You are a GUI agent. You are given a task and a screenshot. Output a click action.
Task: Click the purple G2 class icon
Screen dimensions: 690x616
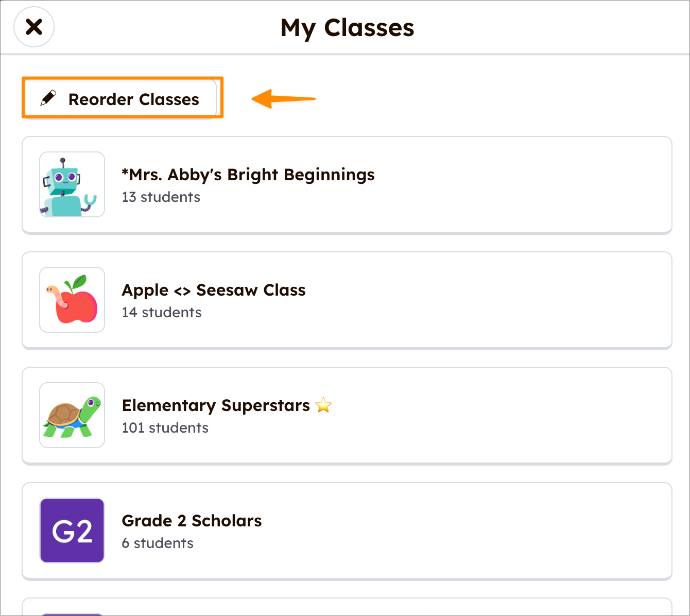72,531
